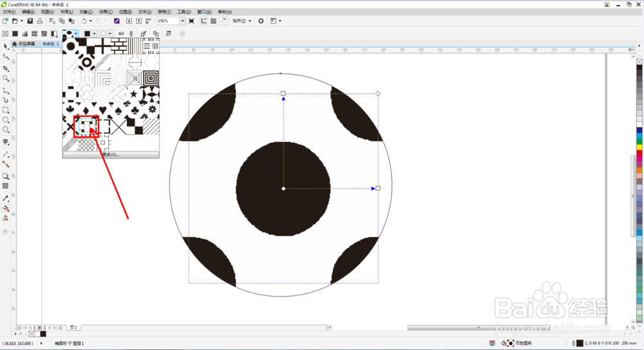The width and height of the screenshot is (644, 350).
Task: Toggle guidelines display
Action: pos(223,21)
